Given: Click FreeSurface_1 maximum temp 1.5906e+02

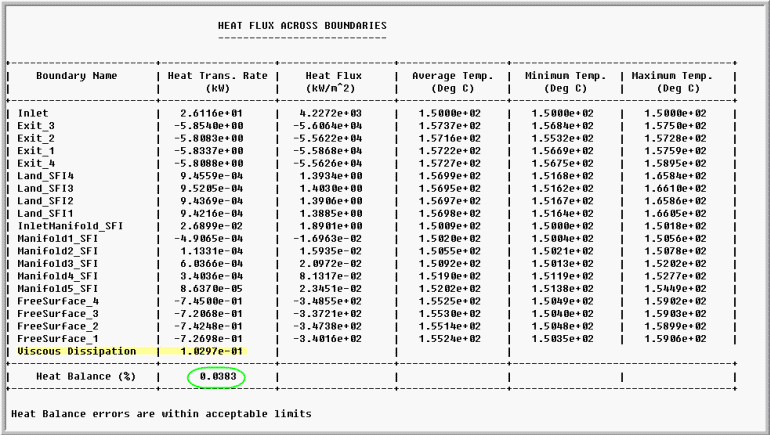Looking at the screenshot, I should point(675,339).
